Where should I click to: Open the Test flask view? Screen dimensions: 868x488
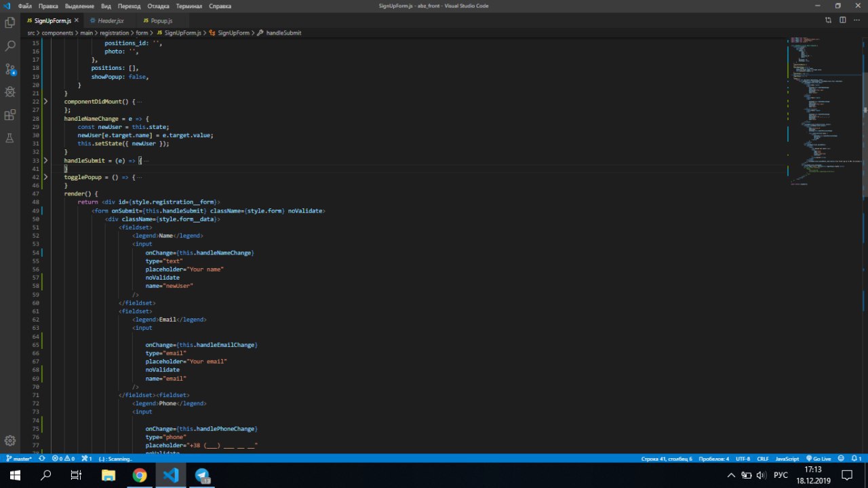coord(10,138)
